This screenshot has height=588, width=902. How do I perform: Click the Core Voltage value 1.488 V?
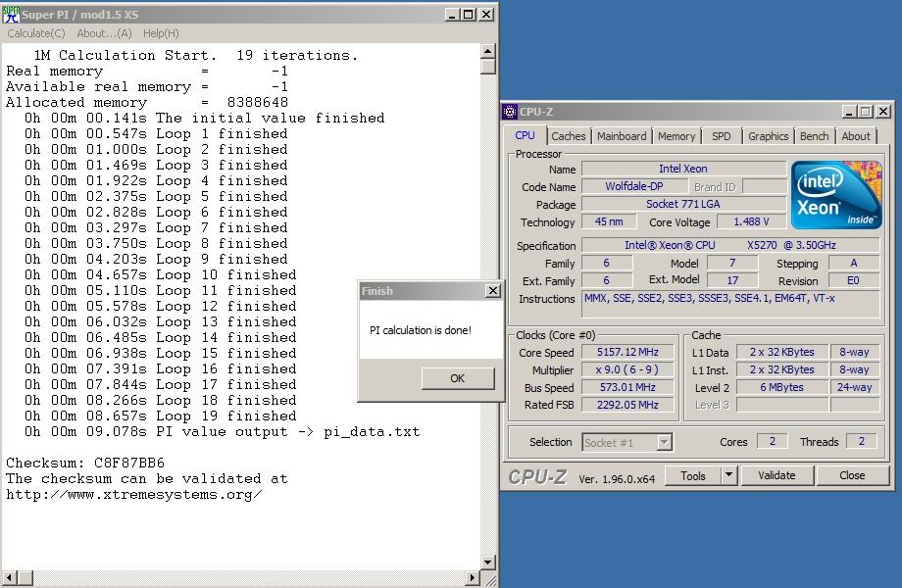pyautogui.click(x=751, y=221)
